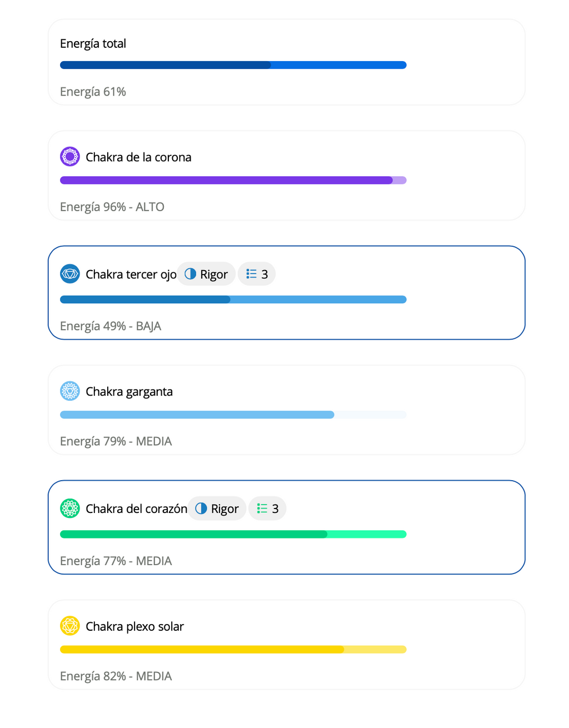This screenshot has height=728, width=569.
Task: Click the green heart chakra icon
Action: pyautogui.click(x=70, y=508)
